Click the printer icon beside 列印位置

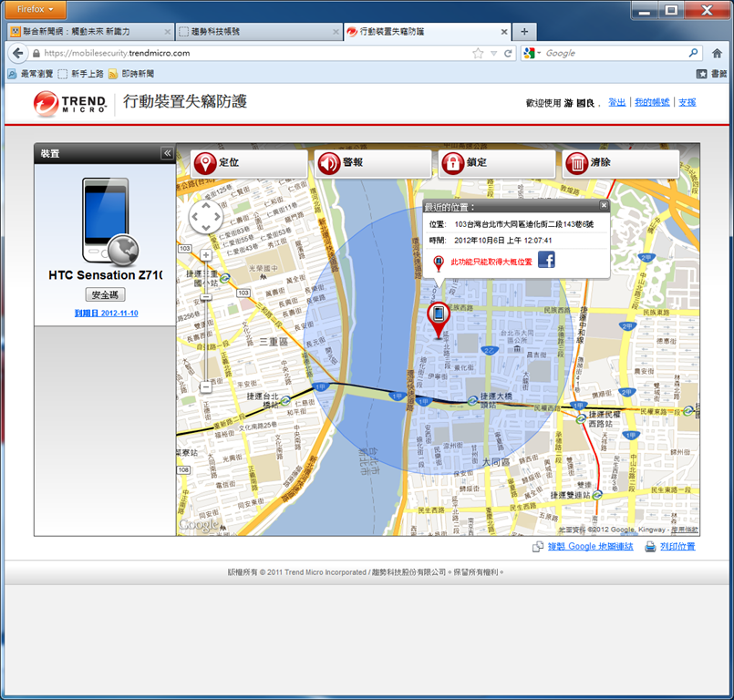(650, 547)
